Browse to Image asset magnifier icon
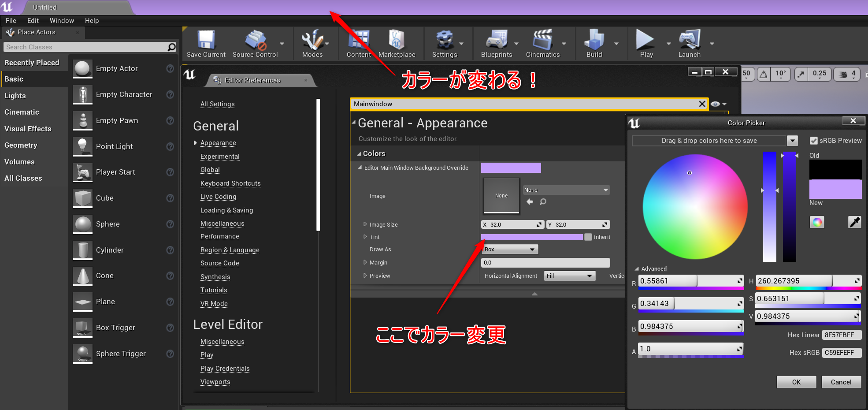Screen dimensions: 868x410 [543, 202]
